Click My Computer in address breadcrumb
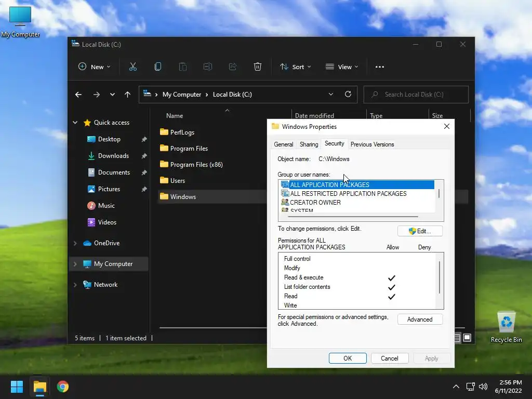This screenshot has height=399, width=532. pyautogui.click(x=182, y=95)
